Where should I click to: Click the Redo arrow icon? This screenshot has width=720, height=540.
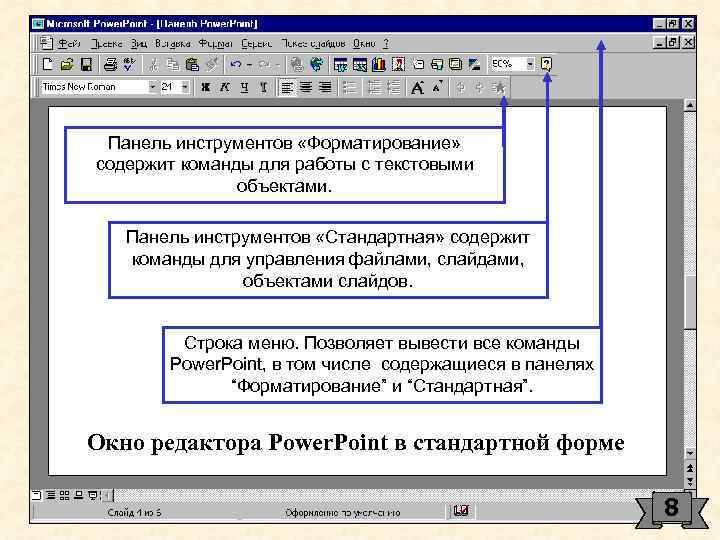pyautogui.click(x=264, y=64)
